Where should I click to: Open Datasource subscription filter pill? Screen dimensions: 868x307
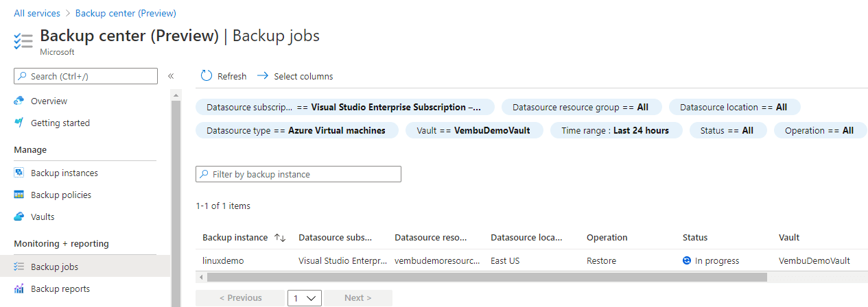[344, 107]
